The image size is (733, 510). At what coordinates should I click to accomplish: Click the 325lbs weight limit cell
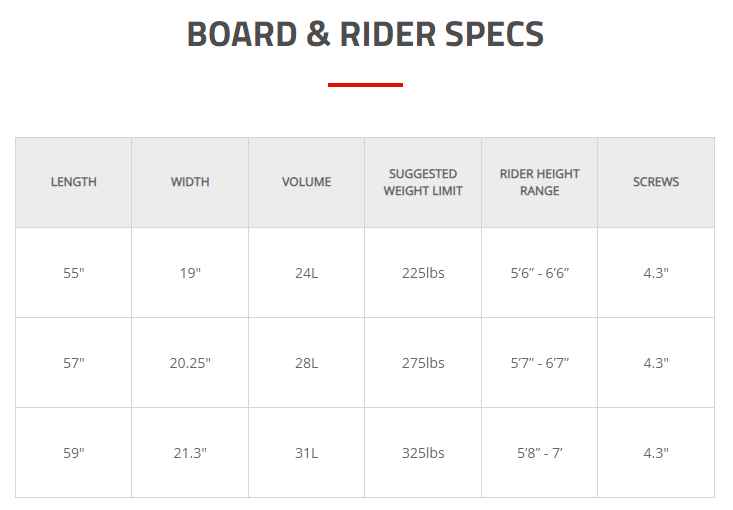point(423,453)
